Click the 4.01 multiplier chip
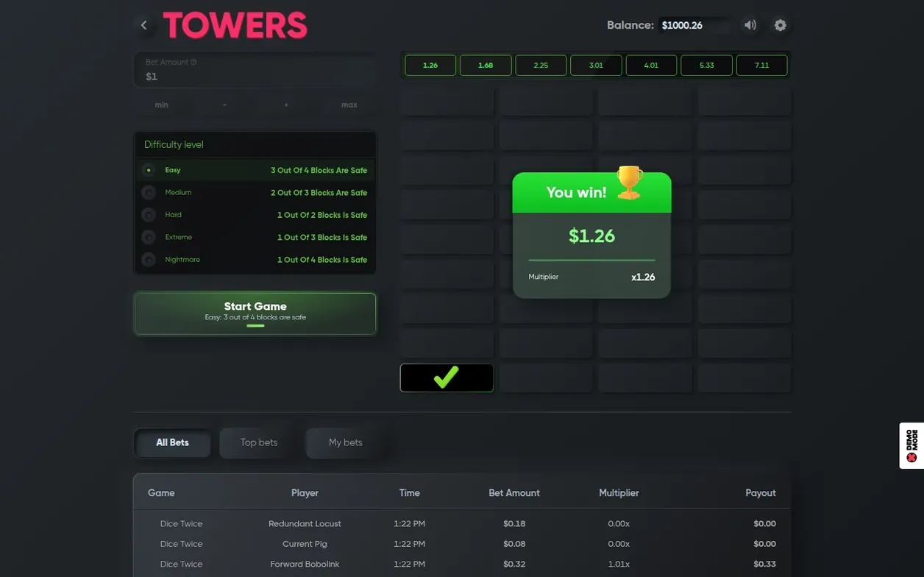 click(x=651, y=66)
